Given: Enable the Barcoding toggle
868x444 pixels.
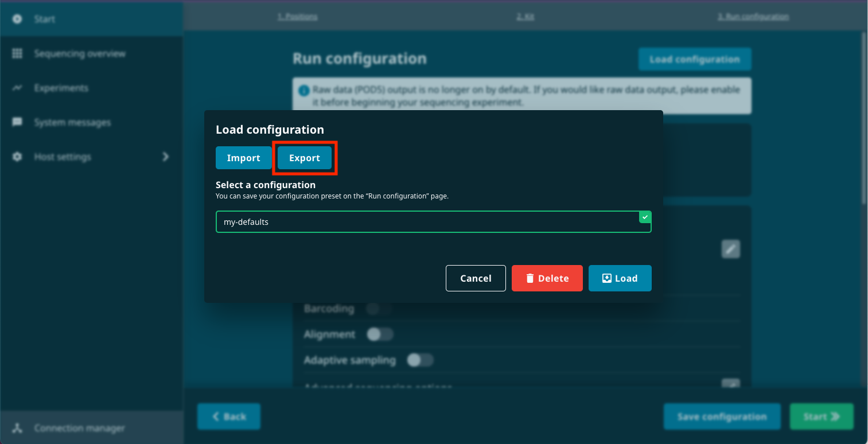Looking at the screenshot, I should (378, 309).
